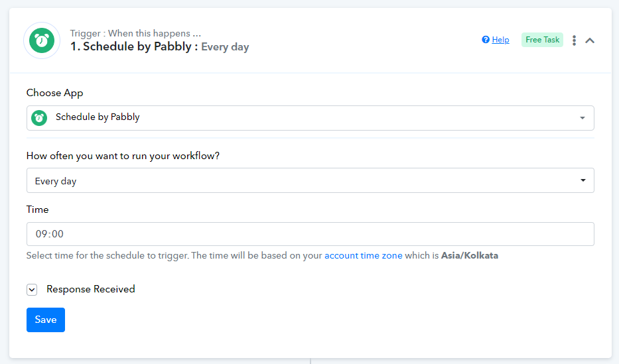The image size is (619, 364).
Task: Expand the Response Received section
Action: [32, 290]
